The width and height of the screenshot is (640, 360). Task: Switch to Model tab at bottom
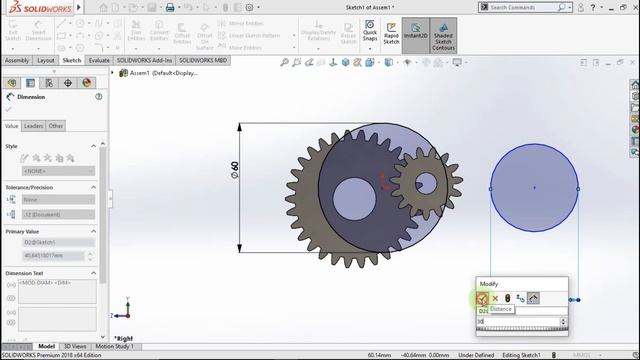coord(47,347)
